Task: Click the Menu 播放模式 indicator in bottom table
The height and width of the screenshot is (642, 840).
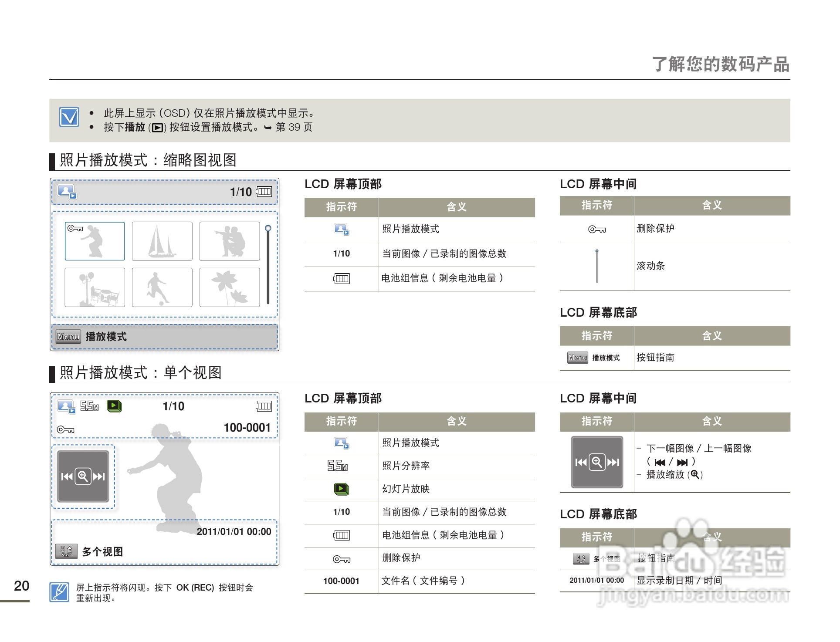Action: [x=593, y=358]
